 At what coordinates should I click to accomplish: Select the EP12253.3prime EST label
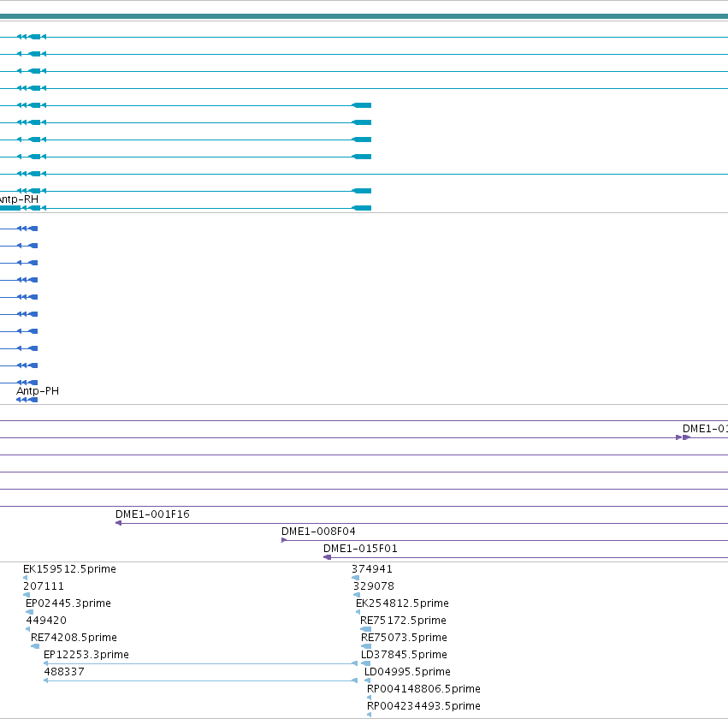click(86, 655)
